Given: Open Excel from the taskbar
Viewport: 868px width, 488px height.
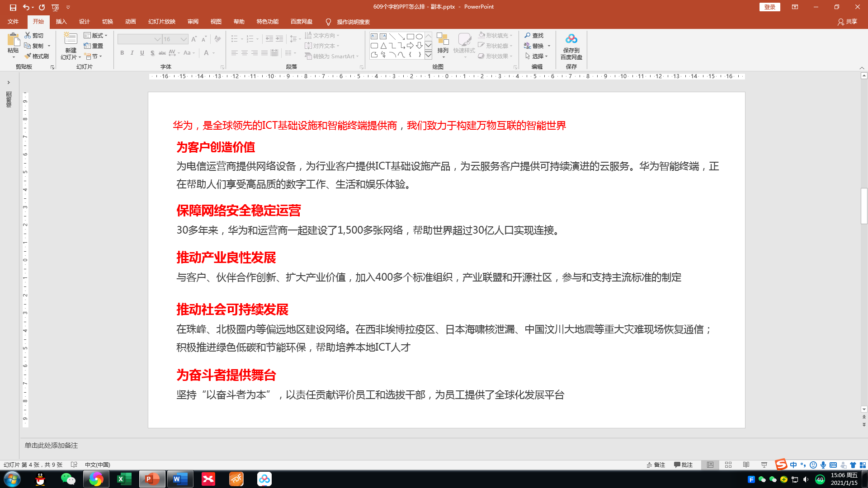Looking at the screenshot, I should click(124, 479).
